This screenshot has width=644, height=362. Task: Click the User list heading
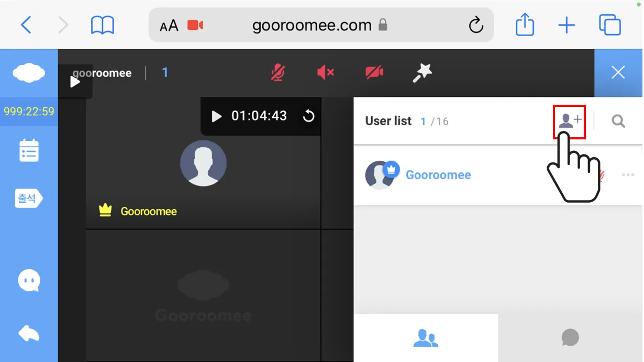coord(388,121)
